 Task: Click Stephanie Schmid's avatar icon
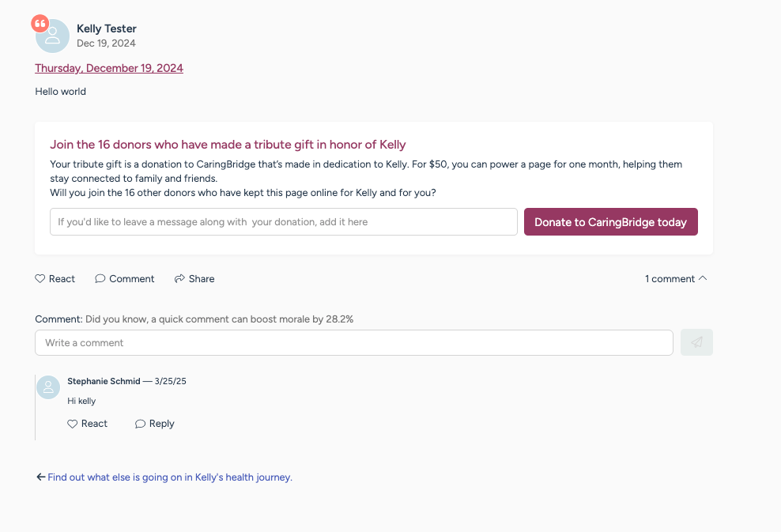[x=48, y=387]
